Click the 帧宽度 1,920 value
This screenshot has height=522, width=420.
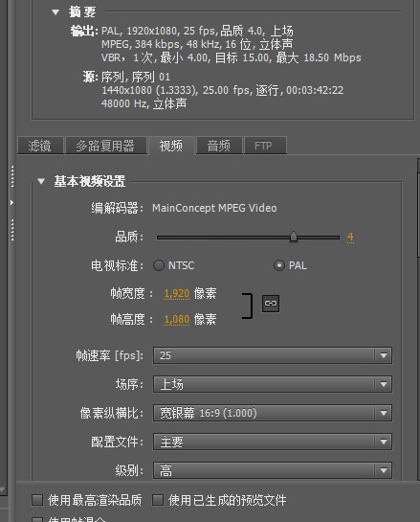[177, 294]
